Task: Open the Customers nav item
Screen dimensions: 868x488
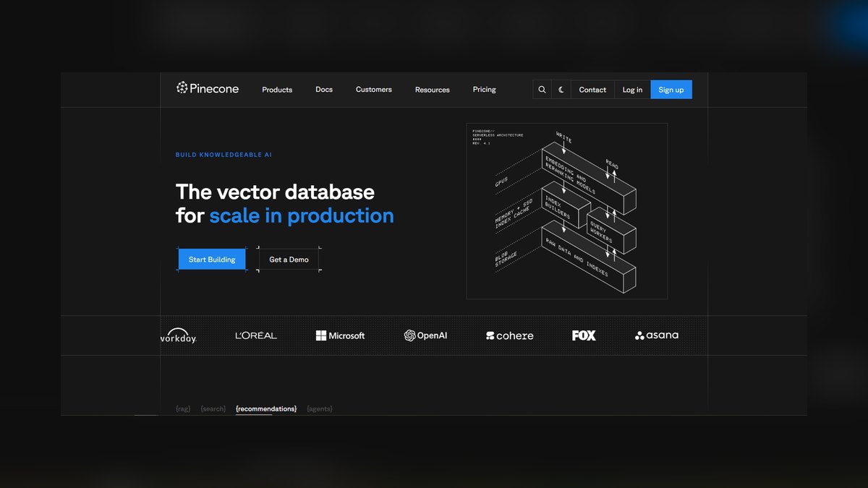Action: tap(374, 90)
